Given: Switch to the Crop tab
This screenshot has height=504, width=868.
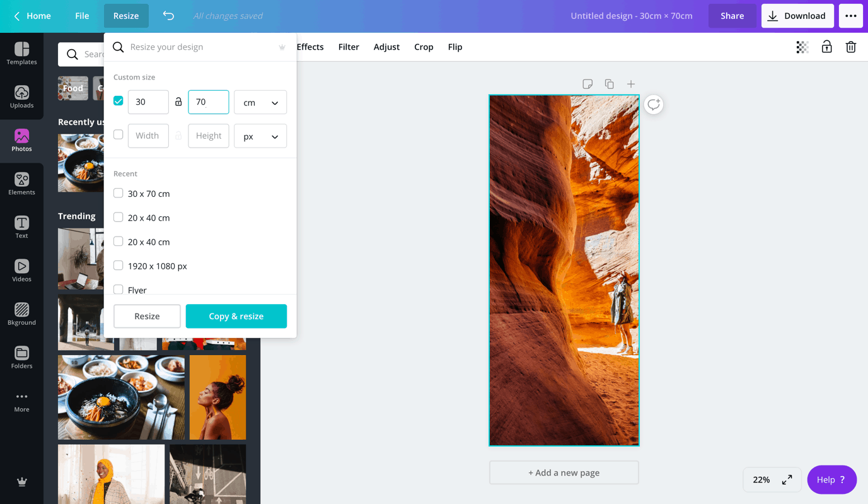Looking at the screenshot, I should tap(423, 47).
